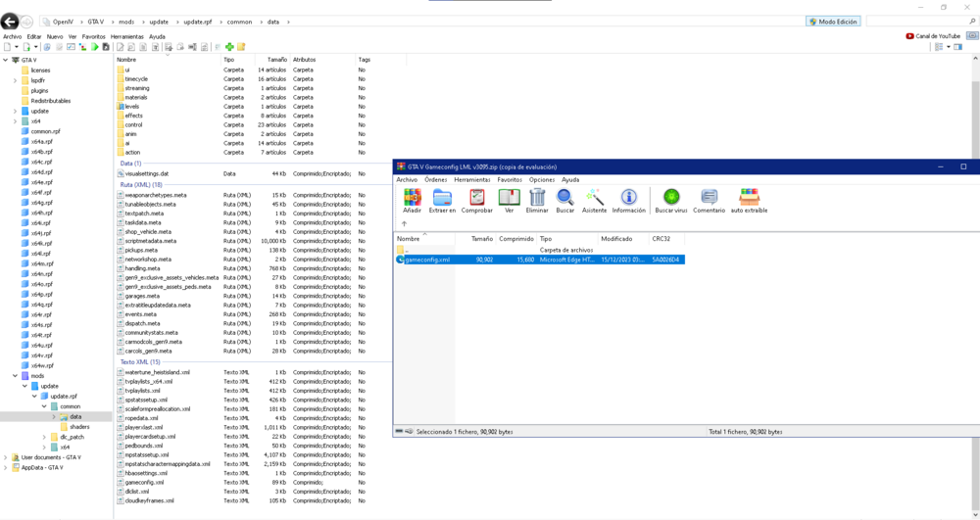
Task: Click WinRAR Eliminar trash icon
Action: pos(537,201)
